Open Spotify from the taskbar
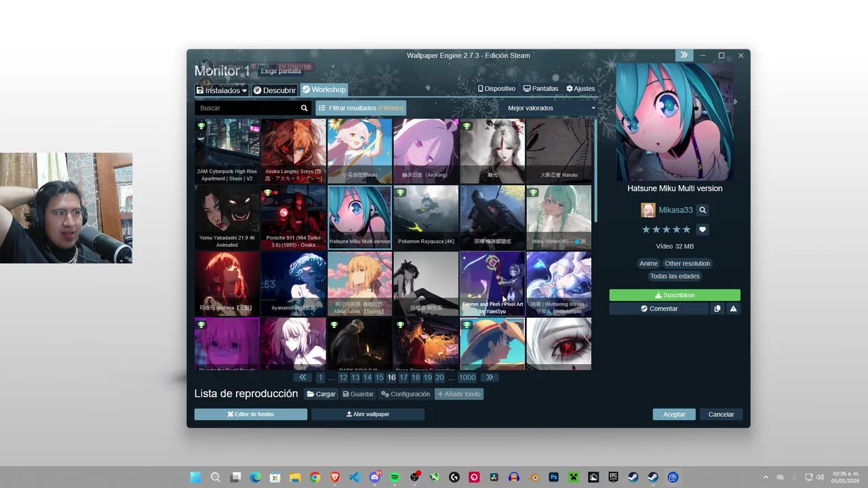The height and width of the screenshot is (488, 868). pyautogui.click(x=395, y=477)
